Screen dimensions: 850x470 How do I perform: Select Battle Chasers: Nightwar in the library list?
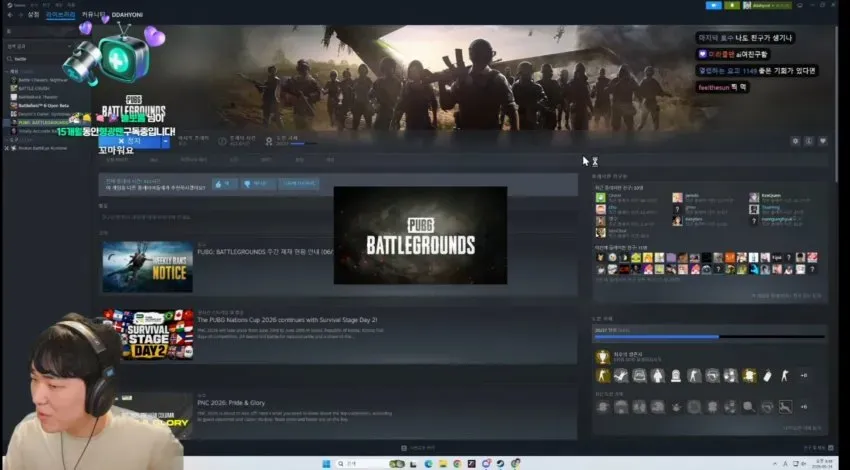pos(43,80)
